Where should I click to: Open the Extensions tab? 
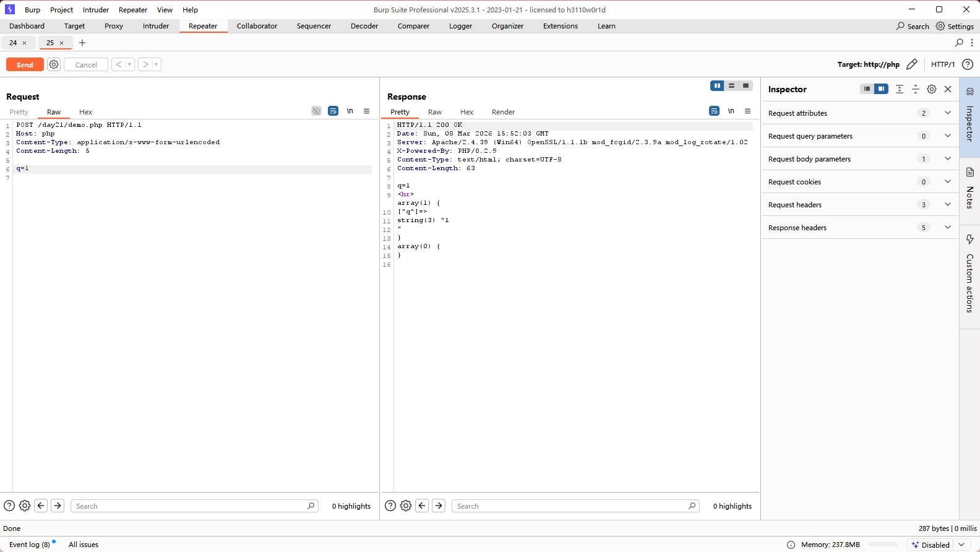click(561, 26)
